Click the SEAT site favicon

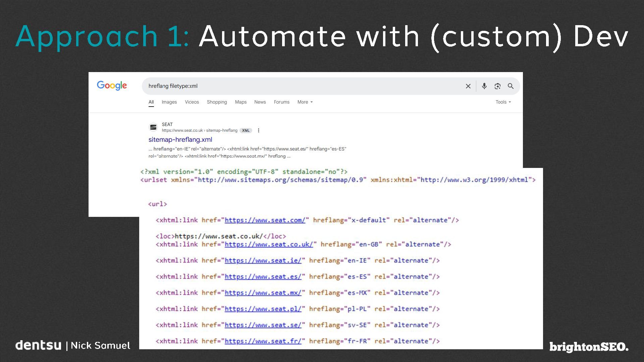pos(153,127)
